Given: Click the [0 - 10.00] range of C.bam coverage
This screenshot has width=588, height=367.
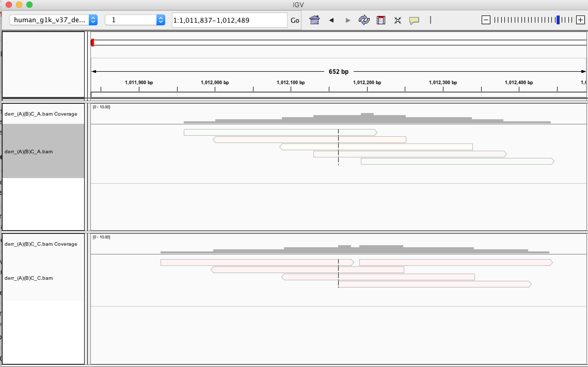Looking at the screenshot, I should 101,237.
